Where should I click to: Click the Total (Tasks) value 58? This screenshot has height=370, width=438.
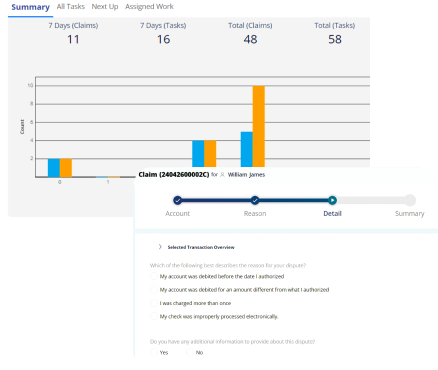click(x=335, y=39)
